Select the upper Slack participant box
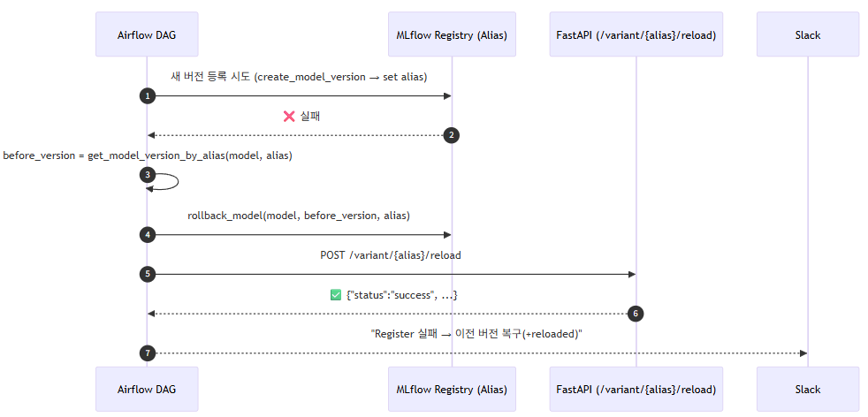The image size is (868, 417). 808,35
